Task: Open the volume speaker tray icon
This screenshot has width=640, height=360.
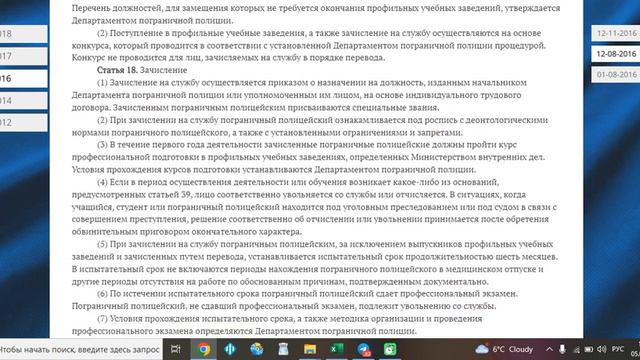Action: coord(602,349)
